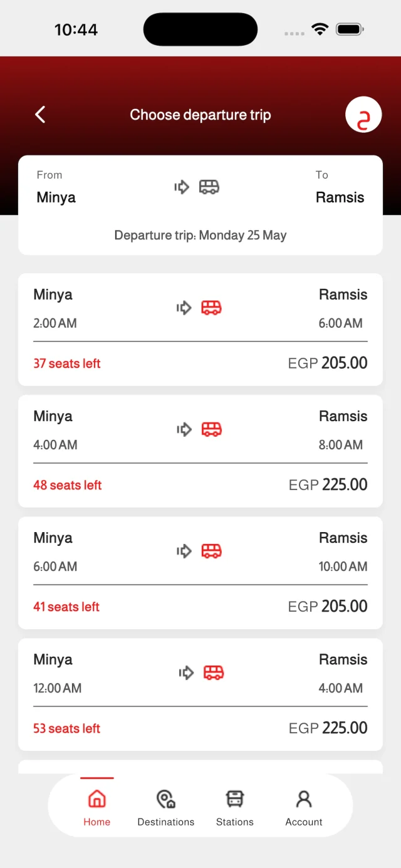401x868 pixels.
Task: Pick the trip with 53 seats left
Action: point(200,694)
